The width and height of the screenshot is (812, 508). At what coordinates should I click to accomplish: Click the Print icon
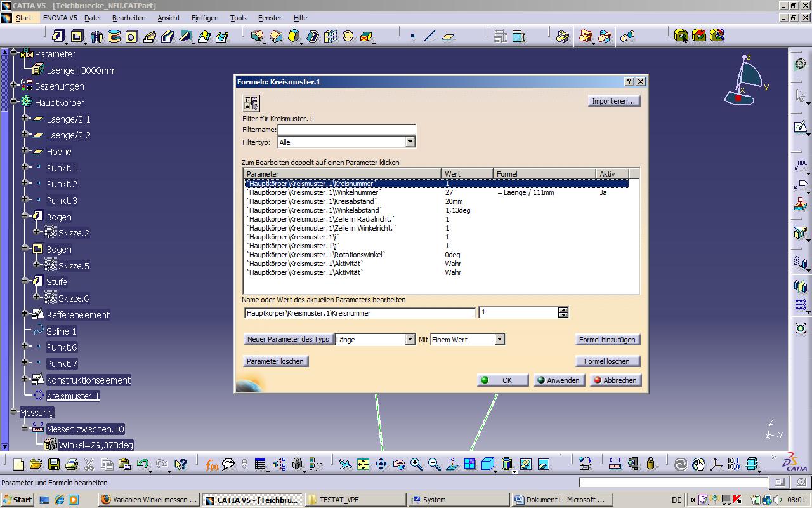[x=71, y=464]
